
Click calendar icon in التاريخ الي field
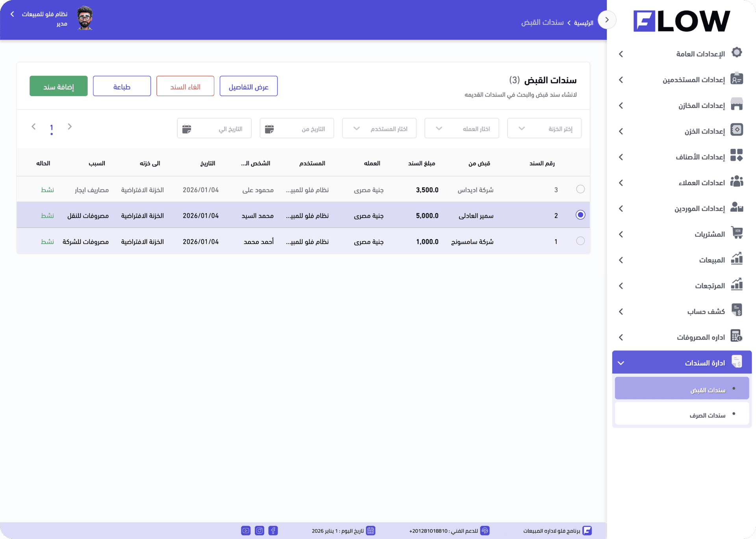click(187, 129)
